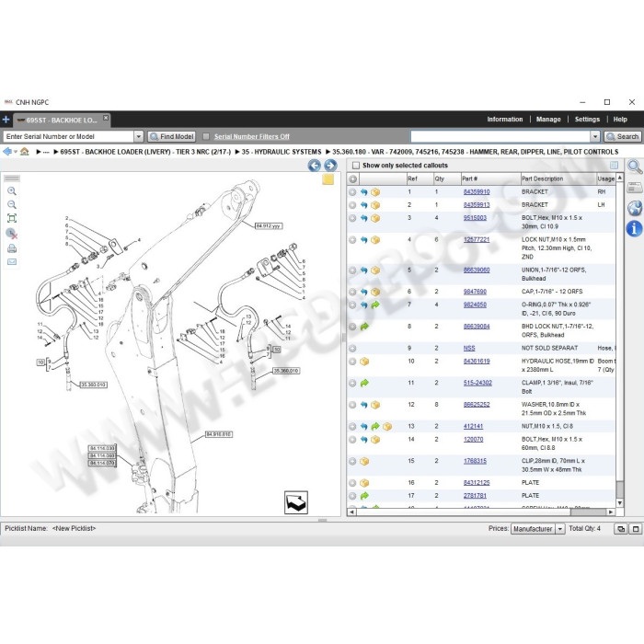Select the row circle for Ref 9 NSS
This screenshot has width=644, height=644.
pos(352,349)
